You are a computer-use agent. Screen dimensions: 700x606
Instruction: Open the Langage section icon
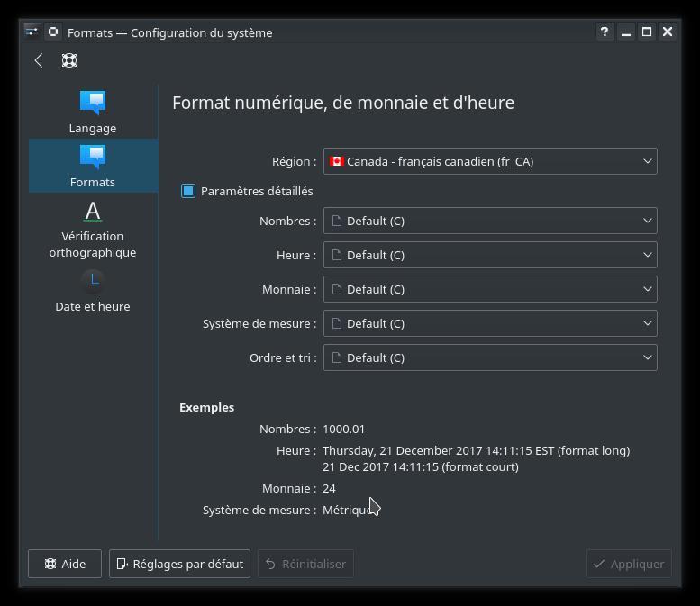(93, 103)
